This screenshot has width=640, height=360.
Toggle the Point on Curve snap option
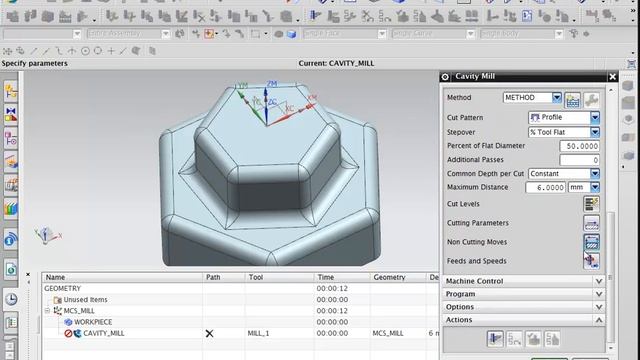coord(123,51)
